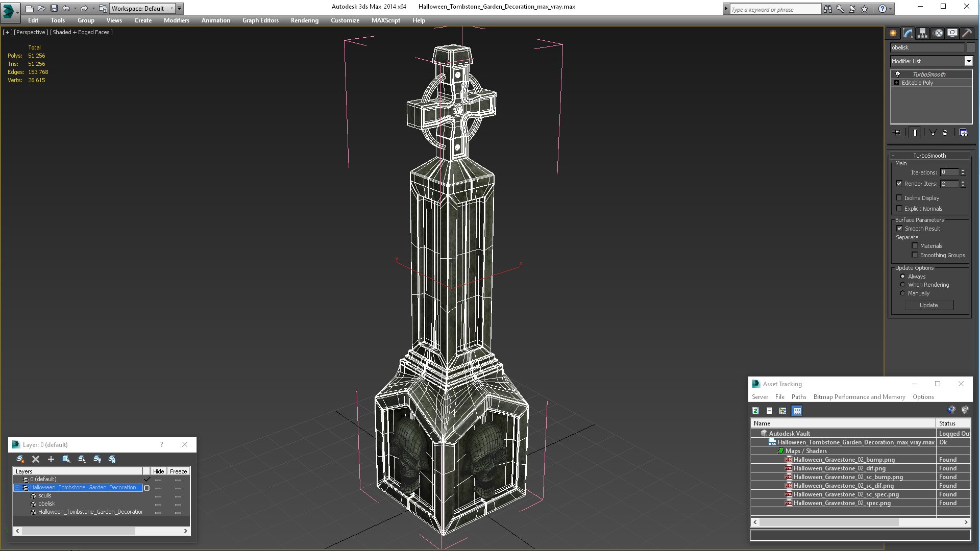Select When Rendering update option

(902, 285)
